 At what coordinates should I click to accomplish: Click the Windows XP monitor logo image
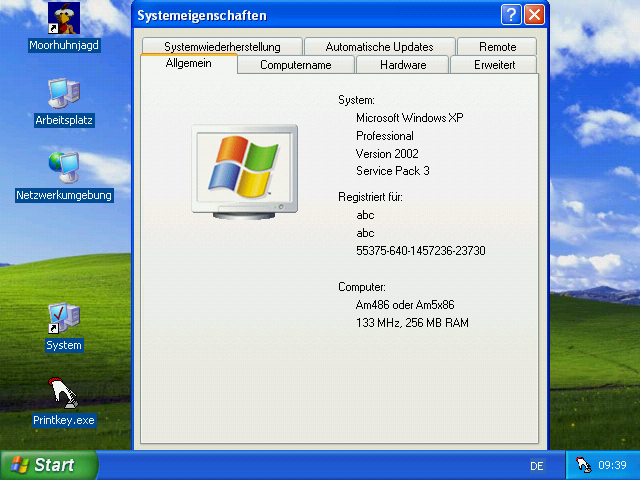[244, 171]
